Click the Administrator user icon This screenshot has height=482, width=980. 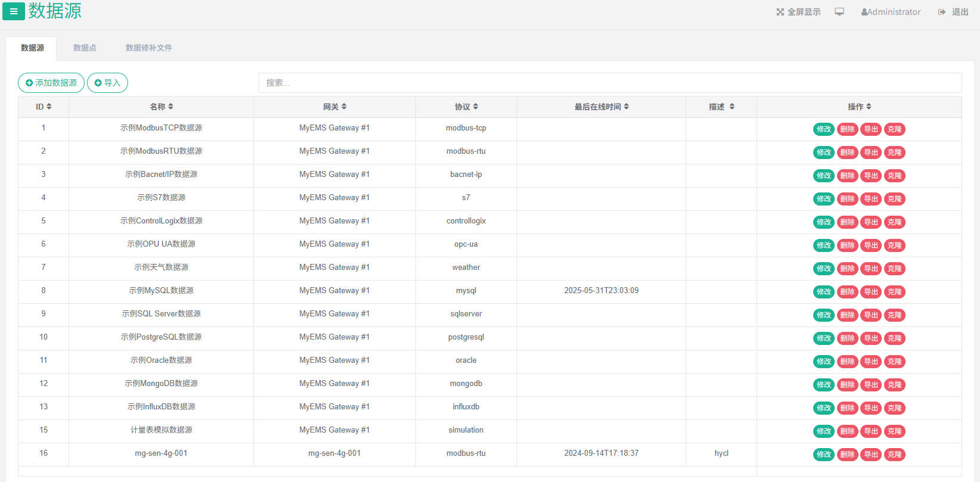[x=864, y=12]
